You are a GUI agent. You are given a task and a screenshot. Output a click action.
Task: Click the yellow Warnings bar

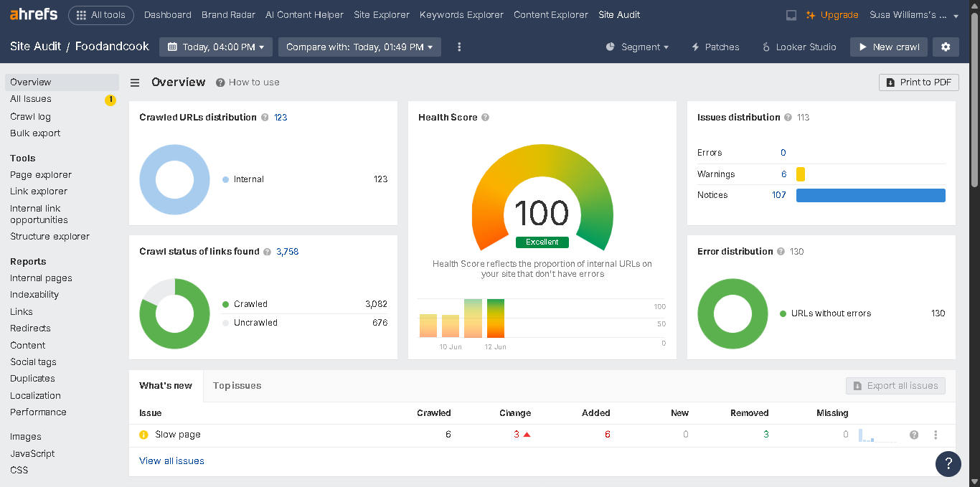(801, 174)
